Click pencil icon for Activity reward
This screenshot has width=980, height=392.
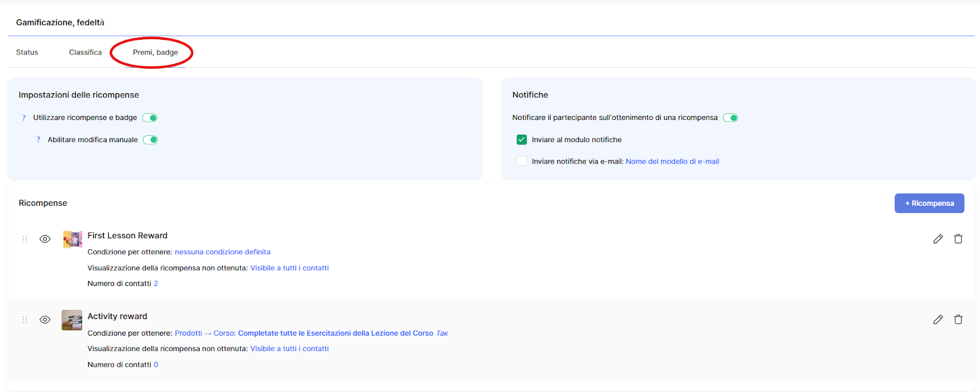point(938,320)
